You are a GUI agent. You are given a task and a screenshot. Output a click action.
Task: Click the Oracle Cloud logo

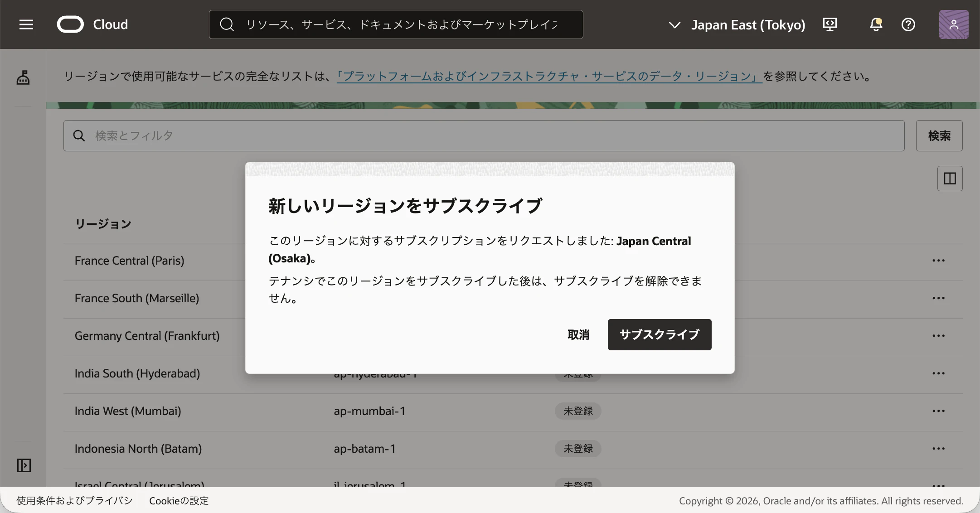pyautogui.click(x=92, y=24)
